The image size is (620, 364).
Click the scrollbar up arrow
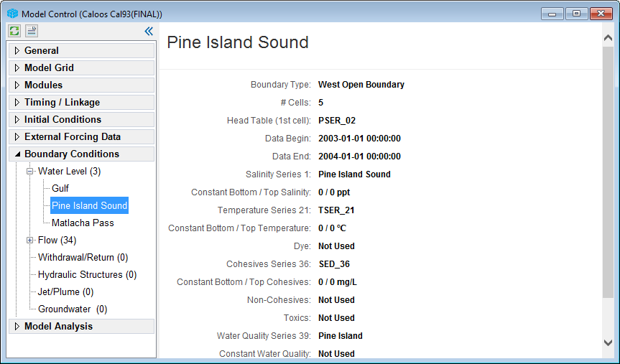[609, 38]
